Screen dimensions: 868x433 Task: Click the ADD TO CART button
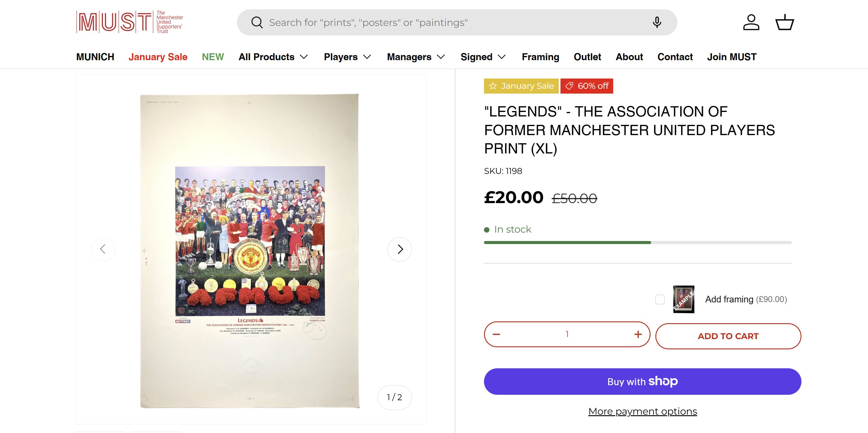pyautogui.click(x=728, y=336)
